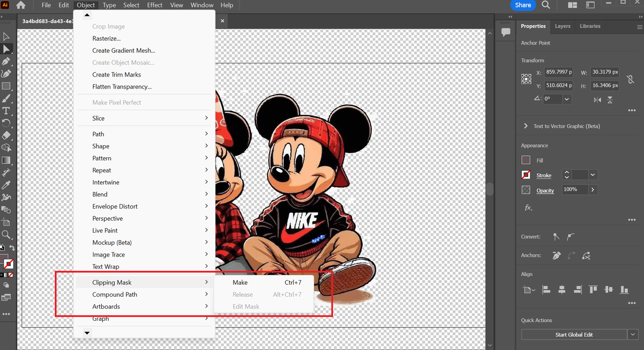The width and height of the screenshot is (644, 350).
Task: Switch to the Libraries tab
Action: coord(590,26)
